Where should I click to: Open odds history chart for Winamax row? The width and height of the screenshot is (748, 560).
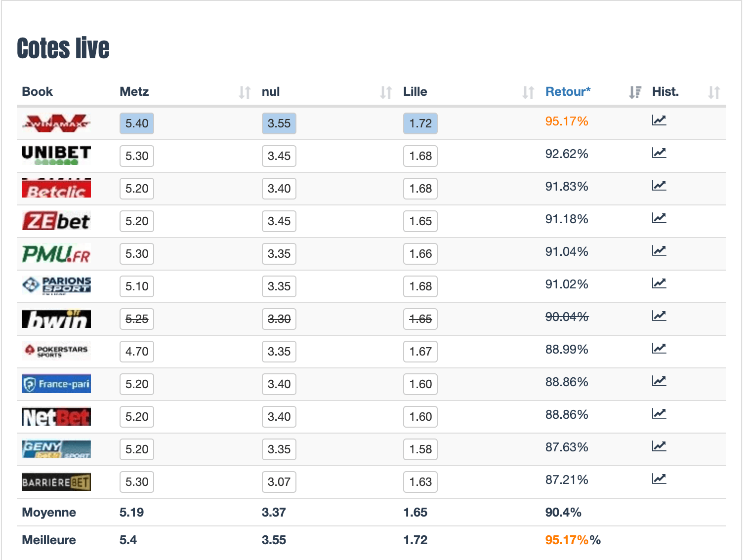click(x=659, y=120)
